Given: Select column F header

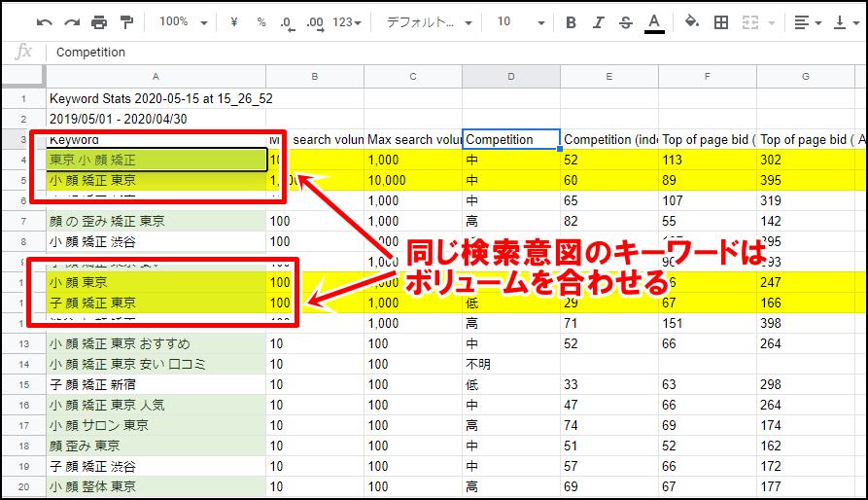Looking at the screenshot, I should click(x=707, y=77).
